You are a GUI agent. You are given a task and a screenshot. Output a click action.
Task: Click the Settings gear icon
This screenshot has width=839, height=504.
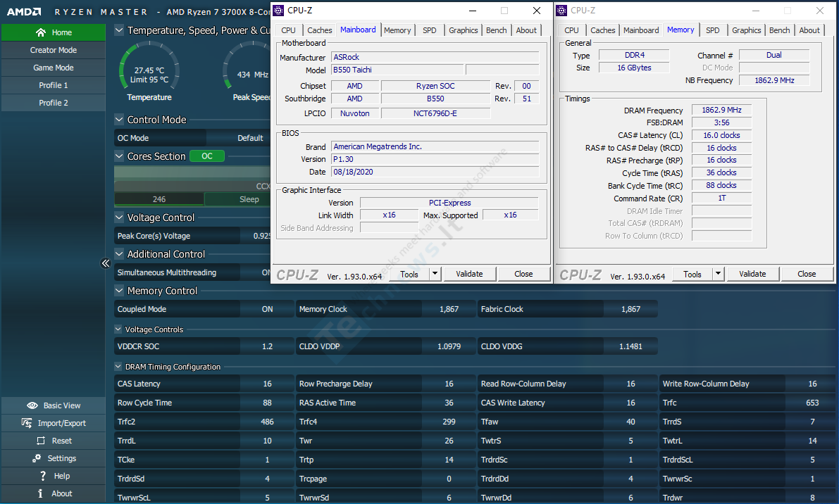[x=37, y=458]
